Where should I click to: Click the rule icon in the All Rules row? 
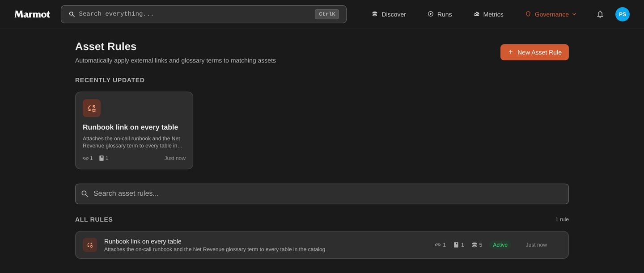(x=90, y=245)
